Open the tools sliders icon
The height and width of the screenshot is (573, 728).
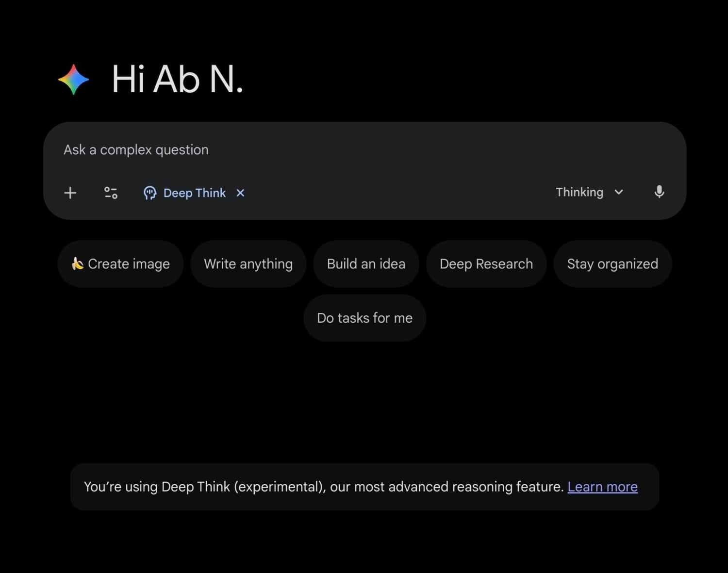pyautogui.click(x=111, y=193)
